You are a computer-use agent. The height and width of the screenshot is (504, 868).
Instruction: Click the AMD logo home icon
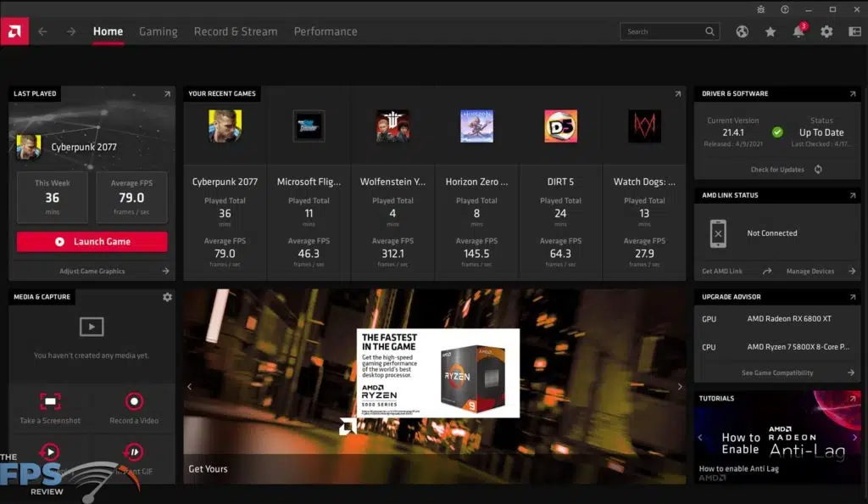pyautogui.click(x=14, y=31)
